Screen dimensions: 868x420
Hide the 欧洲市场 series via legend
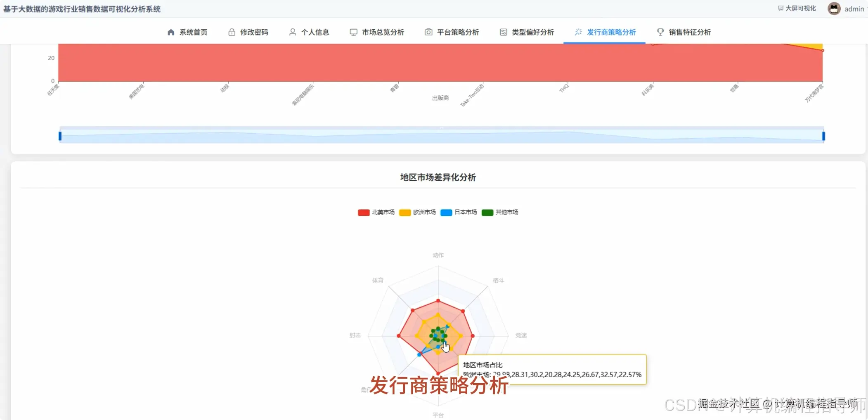pos(418,212)
